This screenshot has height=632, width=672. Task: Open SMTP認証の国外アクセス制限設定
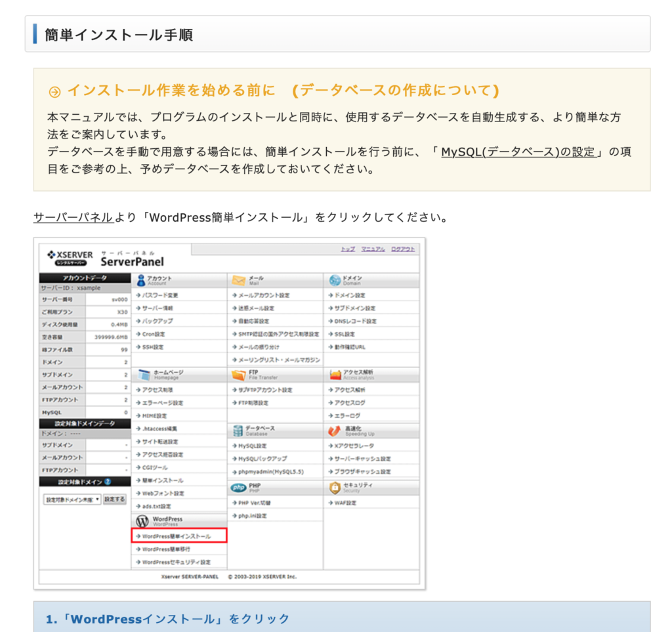coord(278,334)
